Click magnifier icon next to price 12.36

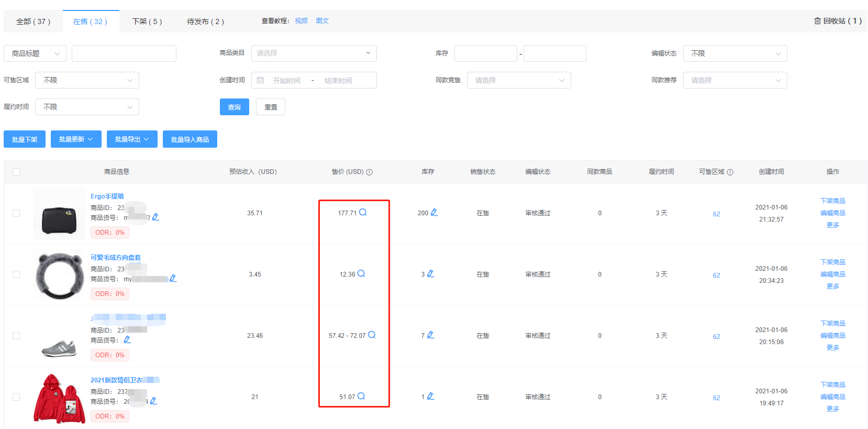click(x=361, y=273)
